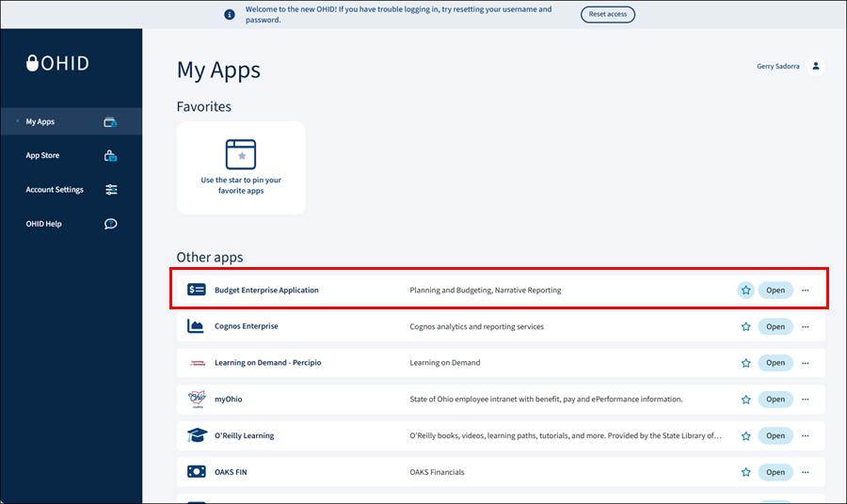Click the Cognos Enterprise chart icon
This screenshot has height=504, width=847.
196,327
